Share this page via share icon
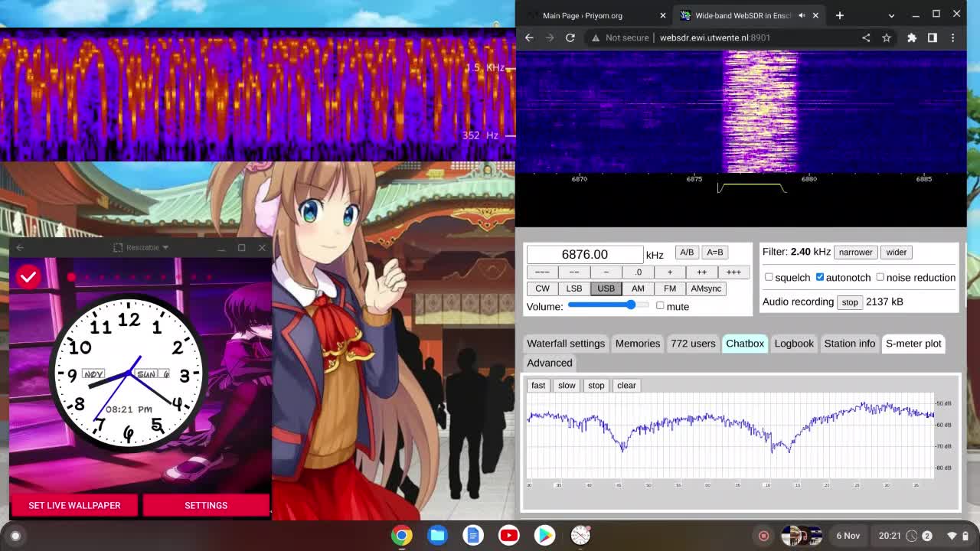Screen dimensions: 980x551 point(866,37)
